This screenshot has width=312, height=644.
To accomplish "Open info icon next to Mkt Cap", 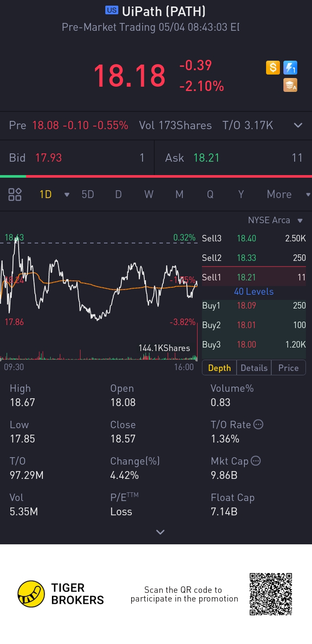I will coord(256,461).
